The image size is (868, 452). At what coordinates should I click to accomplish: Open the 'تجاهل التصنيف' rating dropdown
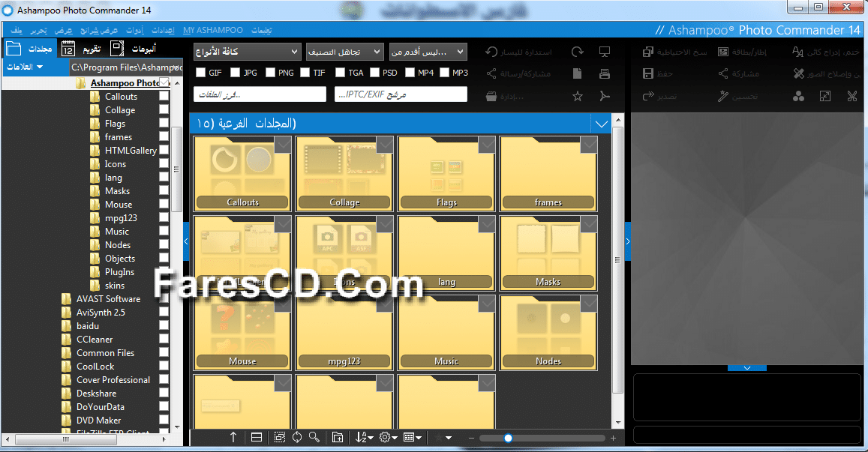(x=345, y=52)
